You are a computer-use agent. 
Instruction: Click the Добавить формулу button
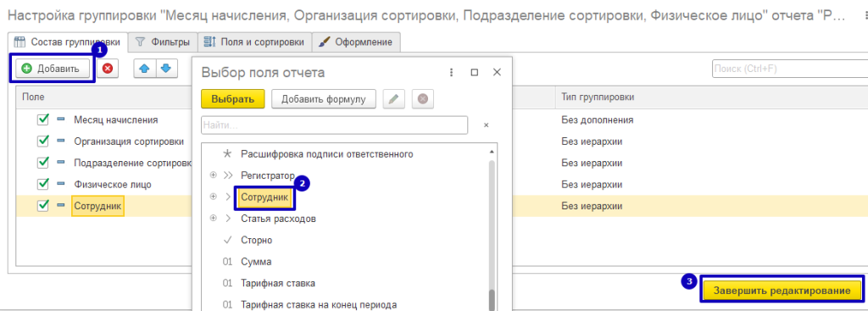click(x=323, y=99)
